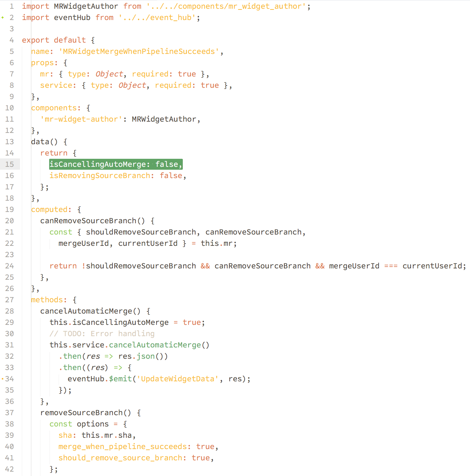The image size is (470, 476).
Task: Click the 'methods:' key on line 27
Action: (49, 300)
